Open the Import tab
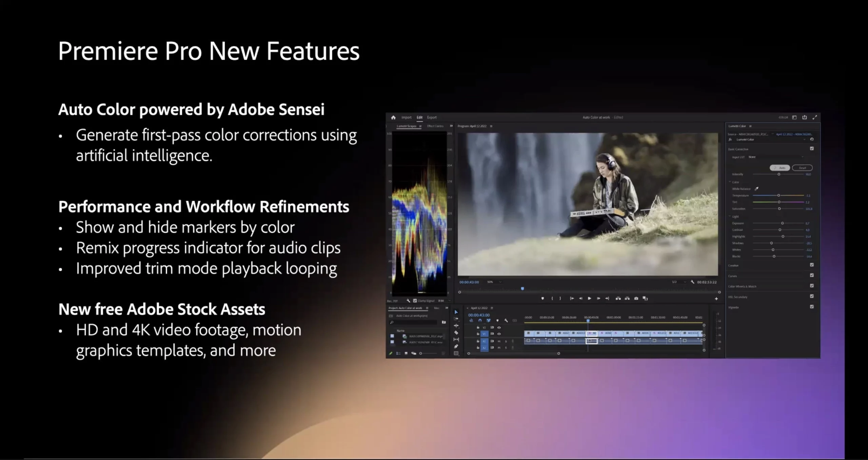 pyautogui.click(x=406, y=117)
